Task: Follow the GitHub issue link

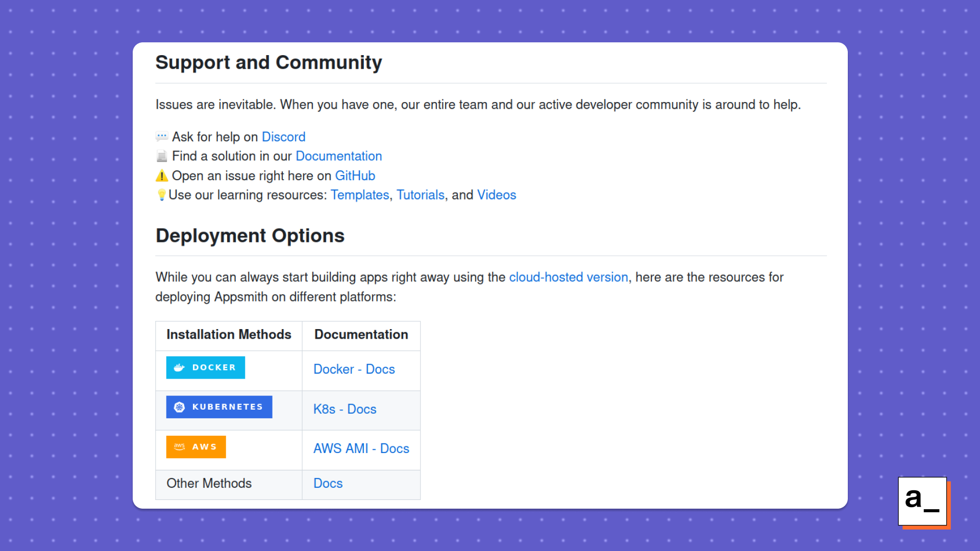Action: tap(355, 176)
